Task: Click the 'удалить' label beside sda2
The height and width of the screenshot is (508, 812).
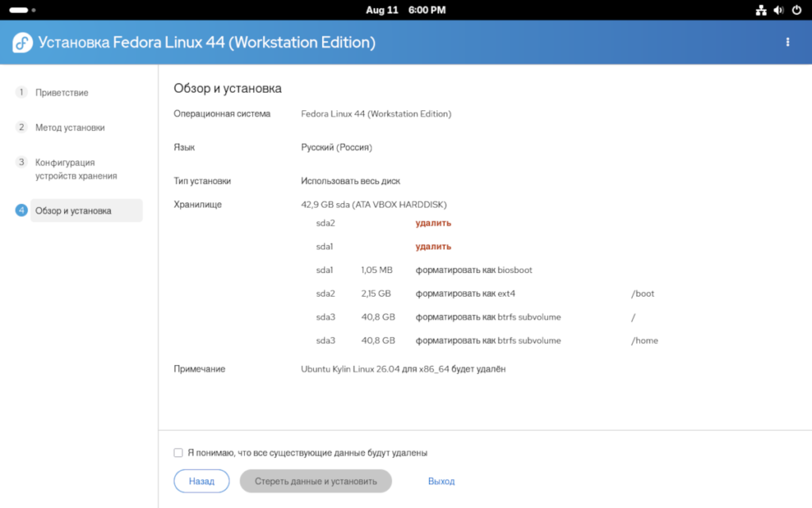Action: 433,223
